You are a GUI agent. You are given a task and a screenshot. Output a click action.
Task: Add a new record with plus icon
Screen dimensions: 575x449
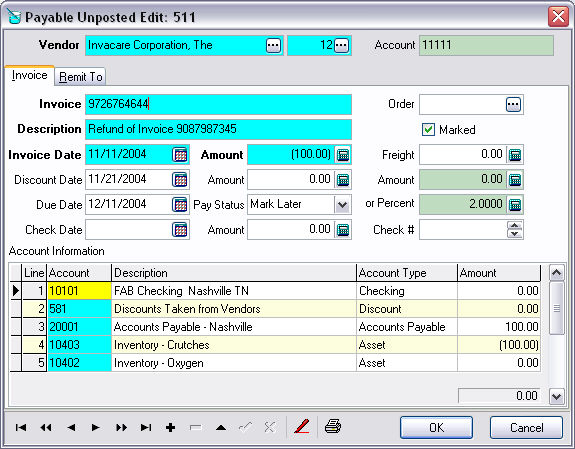[171, 427]
